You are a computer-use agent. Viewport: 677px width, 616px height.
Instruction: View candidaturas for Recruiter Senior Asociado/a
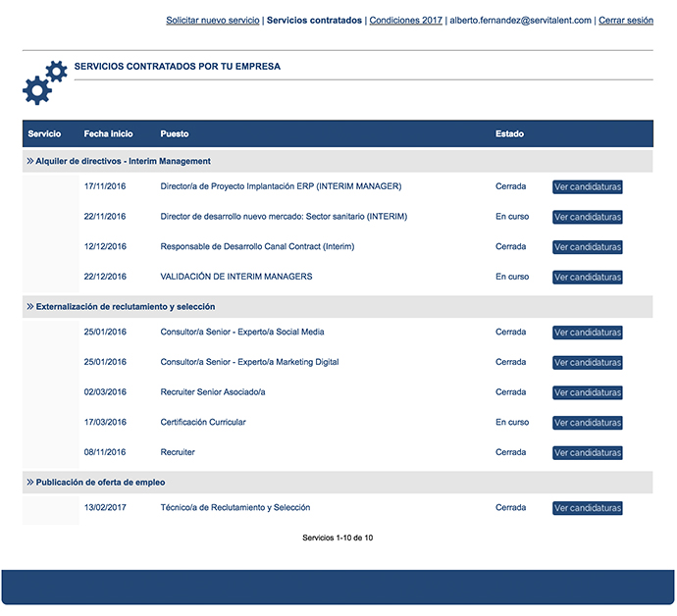tap(587, 392)
